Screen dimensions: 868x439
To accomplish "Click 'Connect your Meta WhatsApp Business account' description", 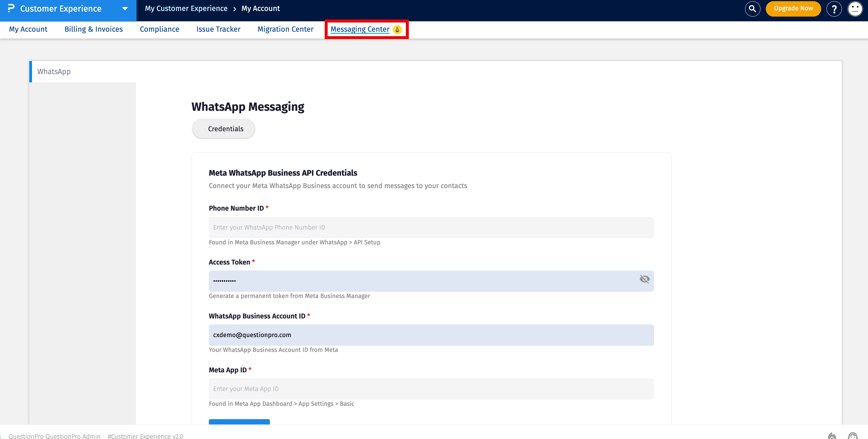I will pos(338,186).
